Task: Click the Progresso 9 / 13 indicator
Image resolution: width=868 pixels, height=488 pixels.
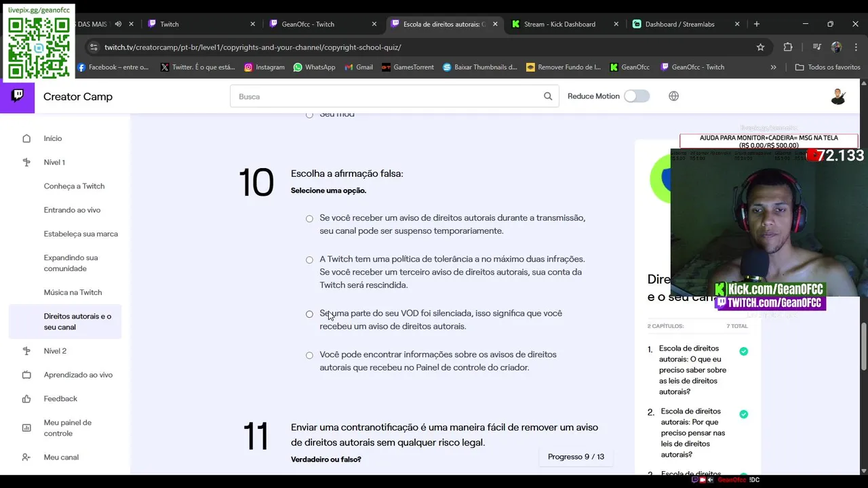Action: [576, 457]
